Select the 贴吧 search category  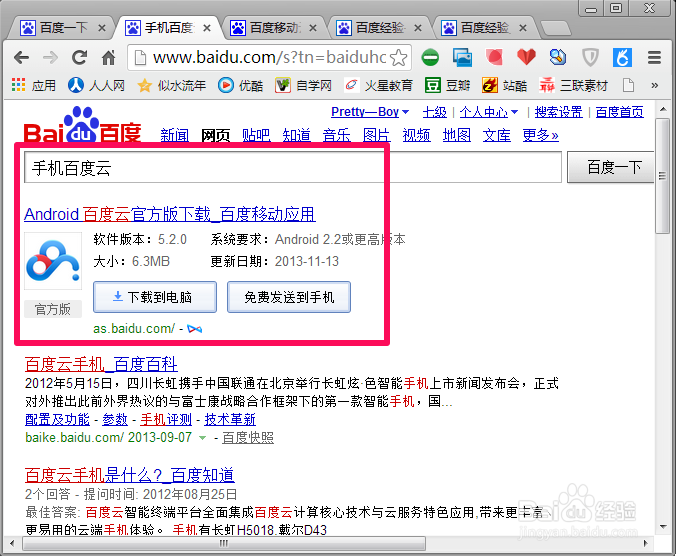click(256, 135)
